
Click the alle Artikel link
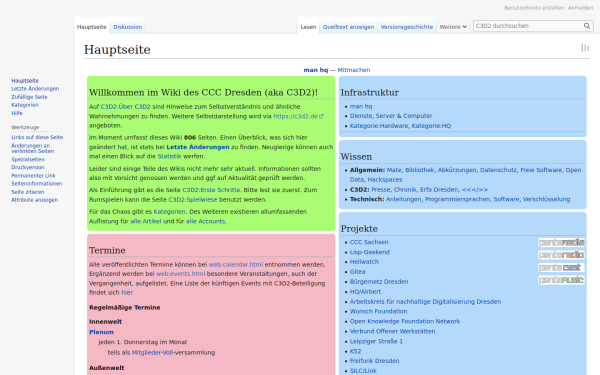pyautogui.click(x=146, y=221)
